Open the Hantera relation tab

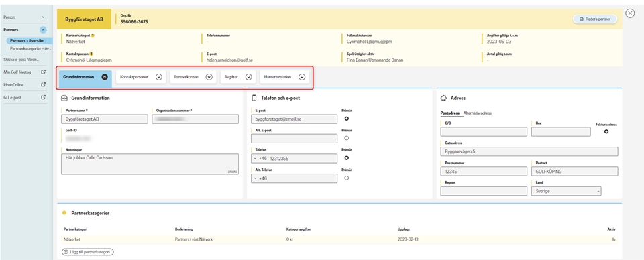[x=284, y=76]
